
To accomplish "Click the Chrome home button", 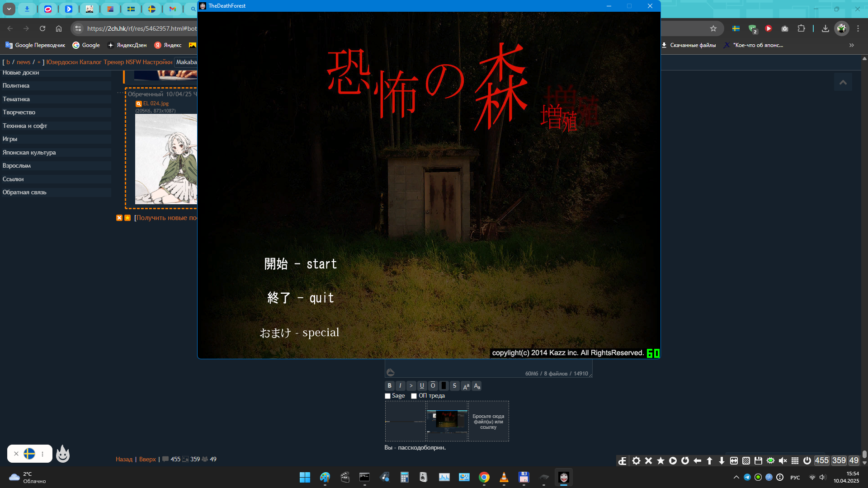I will [x=59, y=28].
